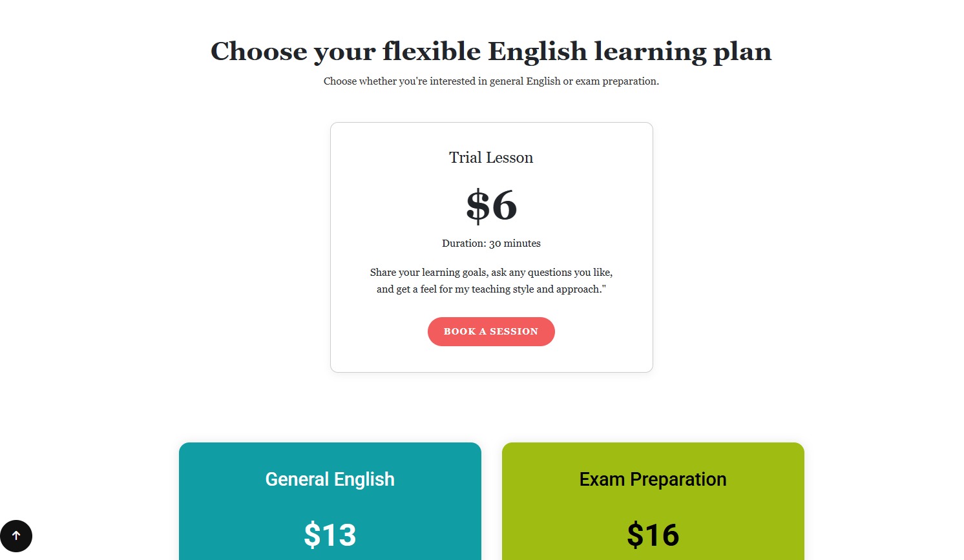Click the subtitle under the main heading
This screenshot has width=964, height=560.
[x=491, y=81]
